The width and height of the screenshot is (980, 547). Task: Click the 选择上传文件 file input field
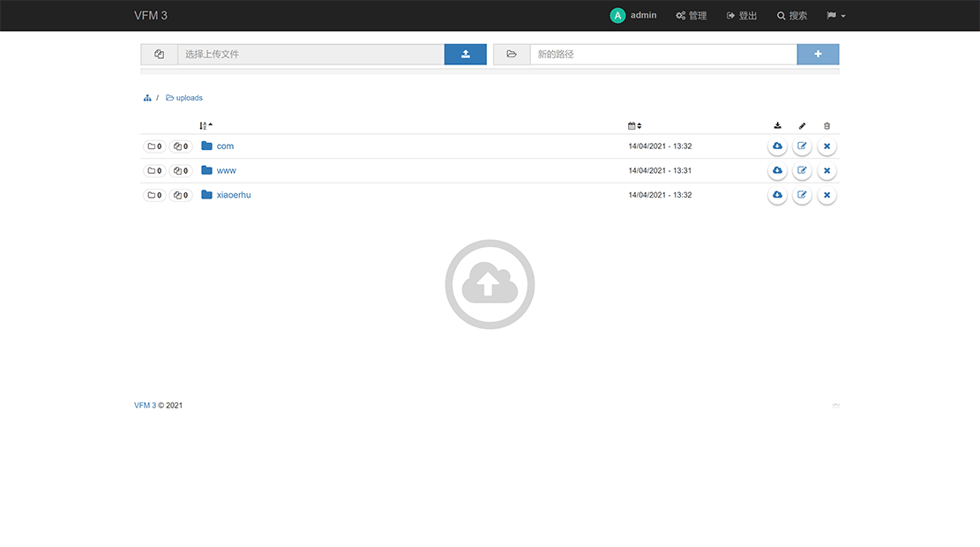point(310,55)
